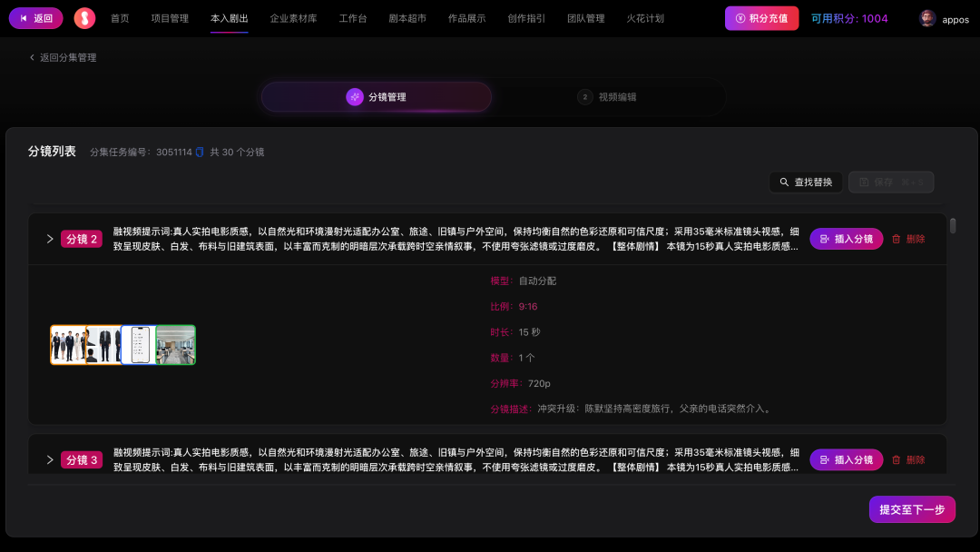
Task: Select the 本入剧出 menu item
Action: 229,18
